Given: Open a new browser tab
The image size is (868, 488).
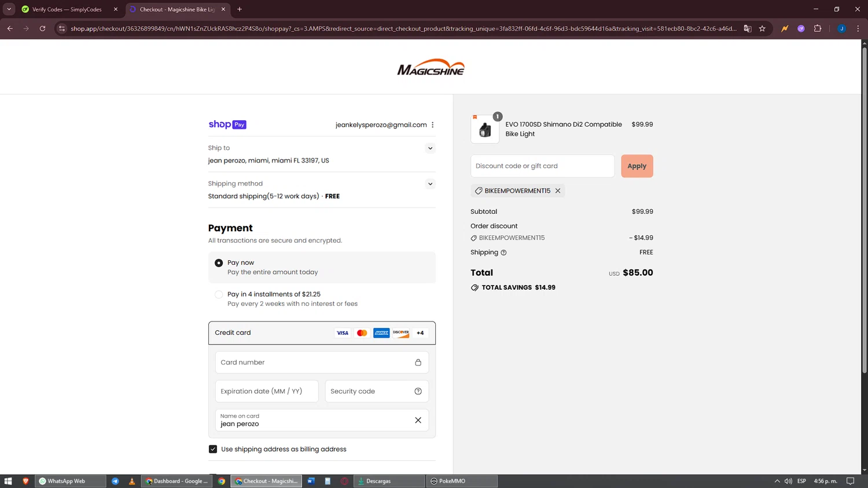Looking at the screenshot, I should tap(240, 9).
